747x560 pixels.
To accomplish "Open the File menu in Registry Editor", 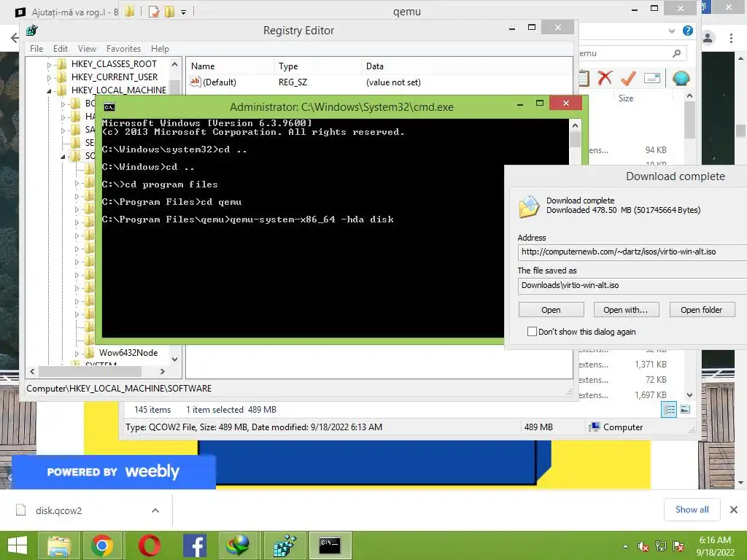I will pos(36,49).
